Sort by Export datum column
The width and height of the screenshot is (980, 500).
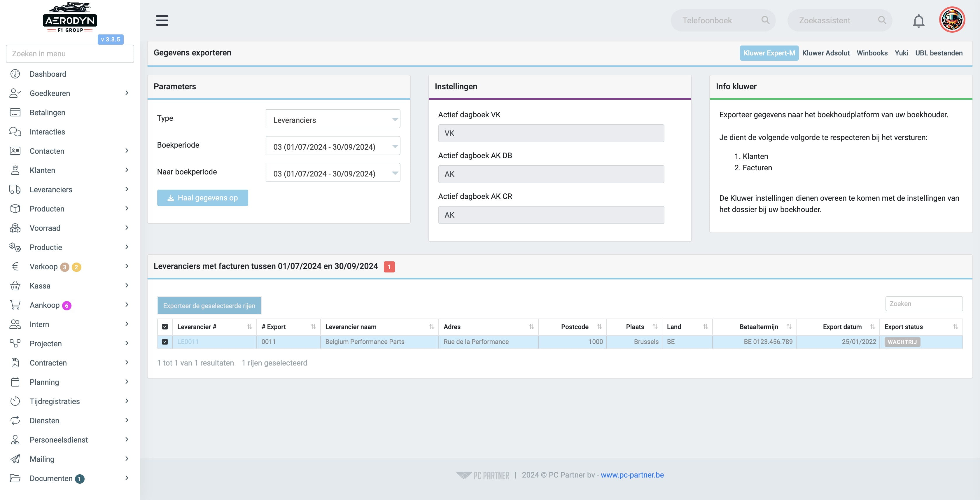(x=838, y=326)
